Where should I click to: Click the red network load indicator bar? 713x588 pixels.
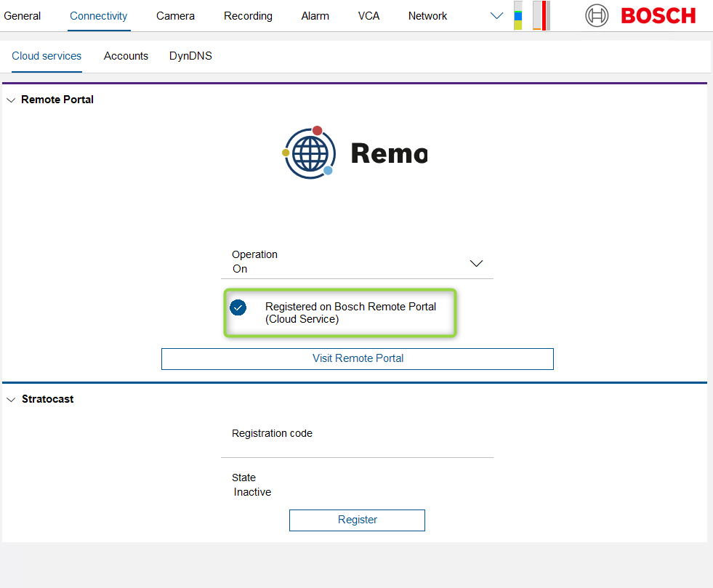(541, 16)
